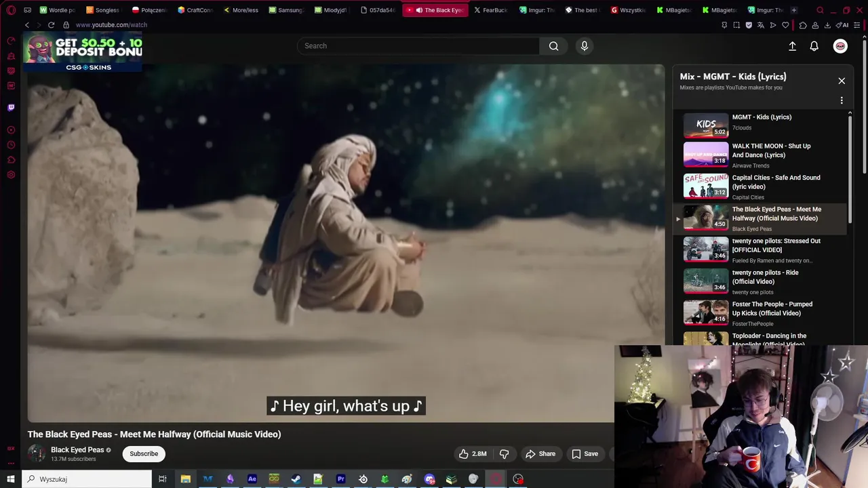Image resolution: width=868 pixels, height=488 pixels.
Task: Select the video title text
Action: coord(154,434)
